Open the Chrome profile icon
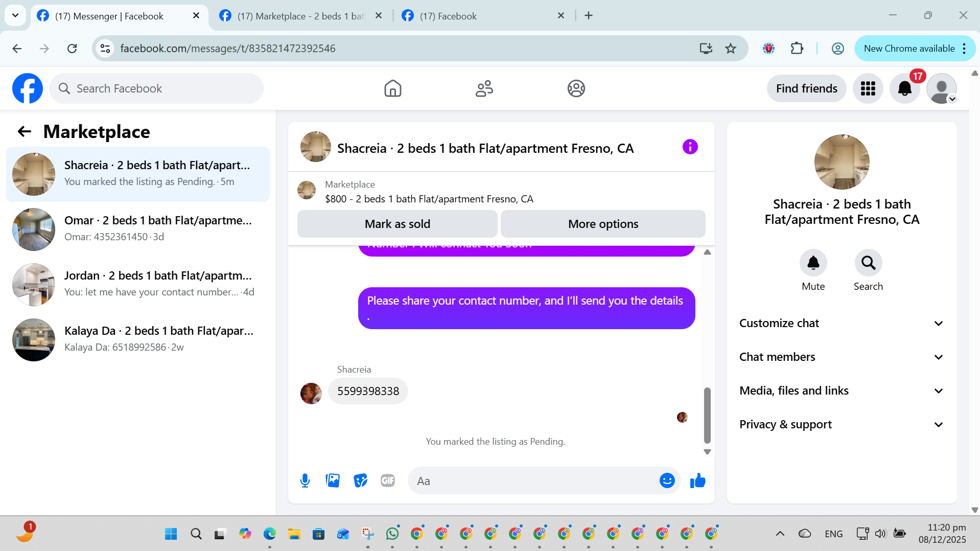 [x=837, y=49]
